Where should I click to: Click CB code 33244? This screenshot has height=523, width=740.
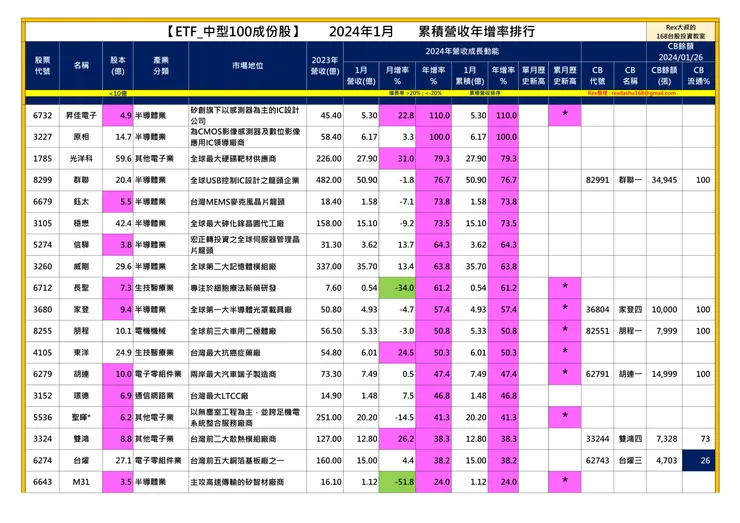pos(597,439)
